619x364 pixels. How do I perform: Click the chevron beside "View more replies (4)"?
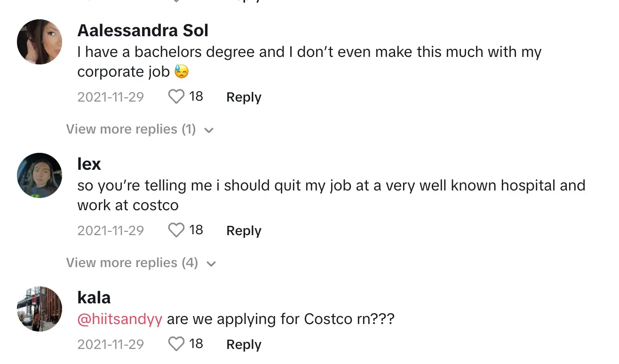211,263
